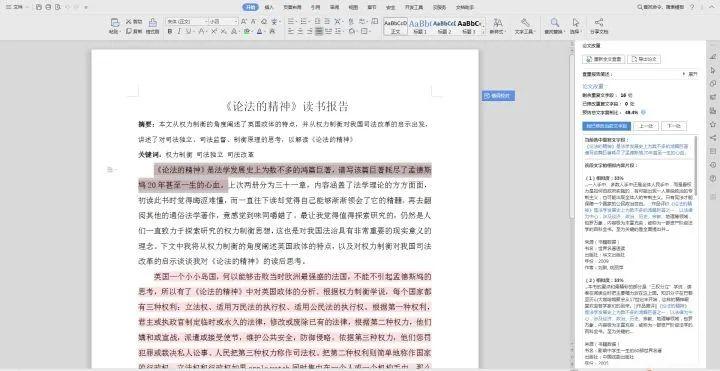Click the Previous (上一处) button
This screenshot has height=371, width=720.
[646, 126]
